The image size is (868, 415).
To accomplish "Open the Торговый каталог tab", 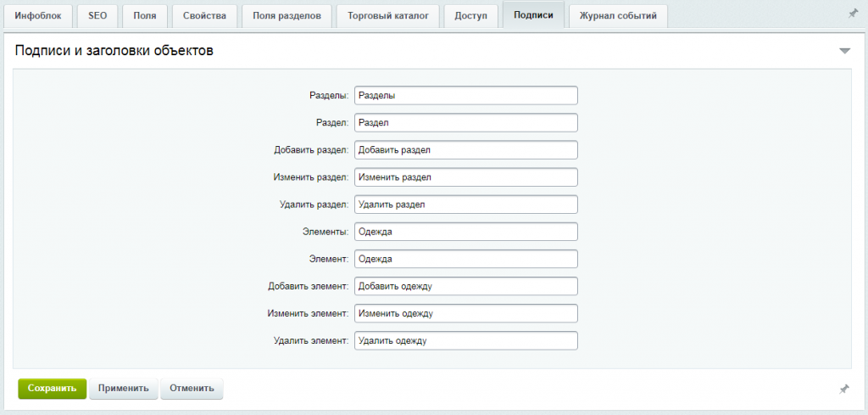I will [x=388, y=15].
